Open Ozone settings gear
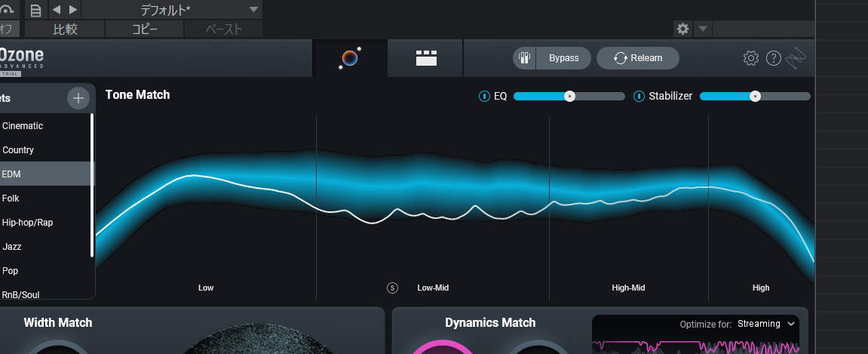The width and height of the screenshot is (868, 354). tap(750, 58)
